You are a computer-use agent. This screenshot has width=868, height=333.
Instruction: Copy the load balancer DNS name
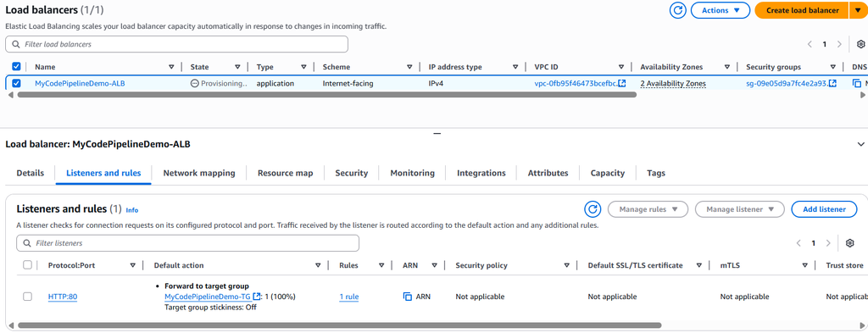857,84
